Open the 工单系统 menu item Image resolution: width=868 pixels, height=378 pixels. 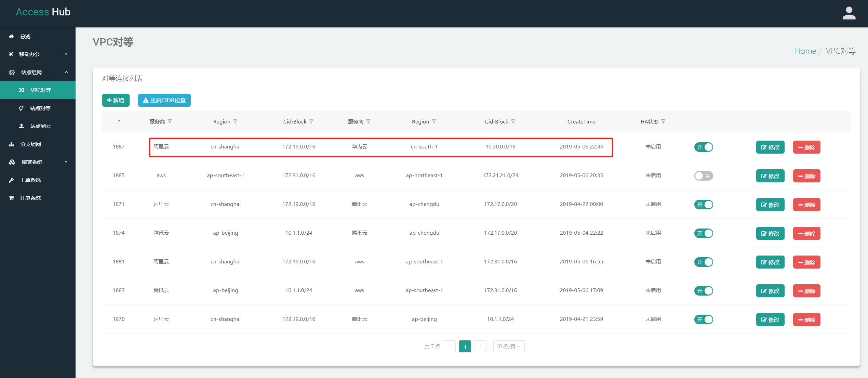click(x=38, y=180)
